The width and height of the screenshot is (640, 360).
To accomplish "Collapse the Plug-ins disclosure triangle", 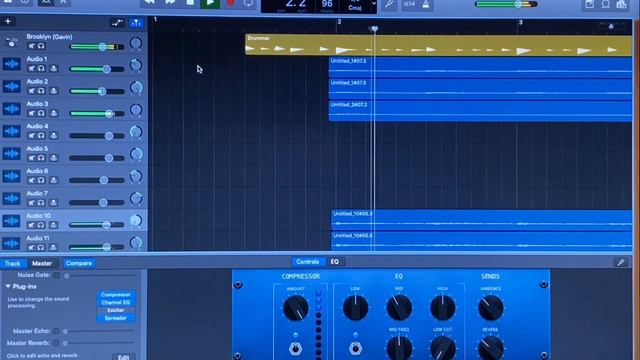I will pyautogui.click(x=8, y=287).
